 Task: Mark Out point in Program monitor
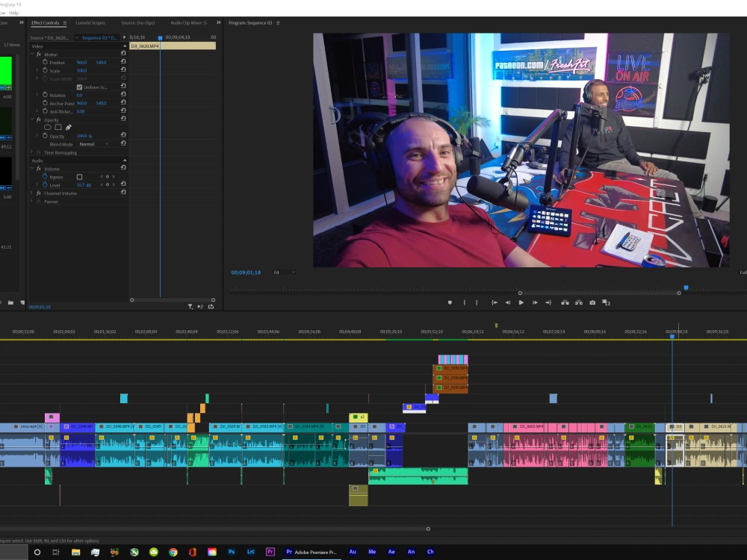pyautogui.click(x=477, y=302)
